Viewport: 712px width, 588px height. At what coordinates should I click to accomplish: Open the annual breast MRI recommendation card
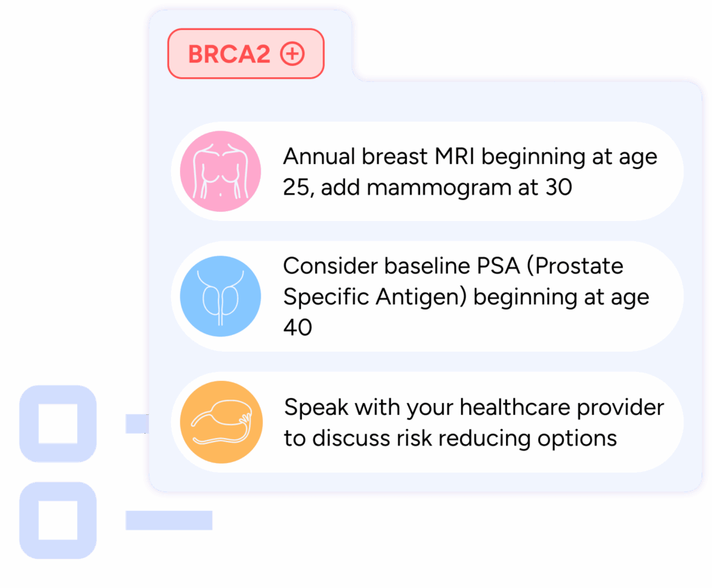(428, 171)
